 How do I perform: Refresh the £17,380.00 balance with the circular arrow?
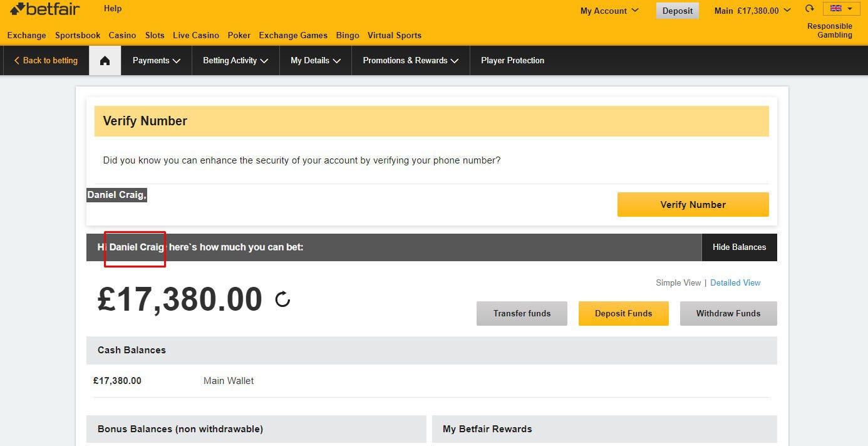pyautogui.click(x=282, y=299)
